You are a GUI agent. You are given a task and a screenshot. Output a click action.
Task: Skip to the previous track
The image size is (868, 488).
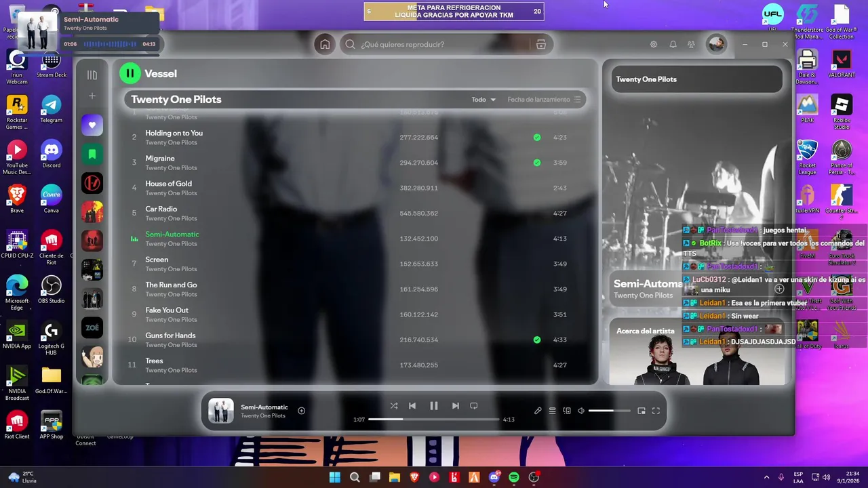[x=412, y=406]
